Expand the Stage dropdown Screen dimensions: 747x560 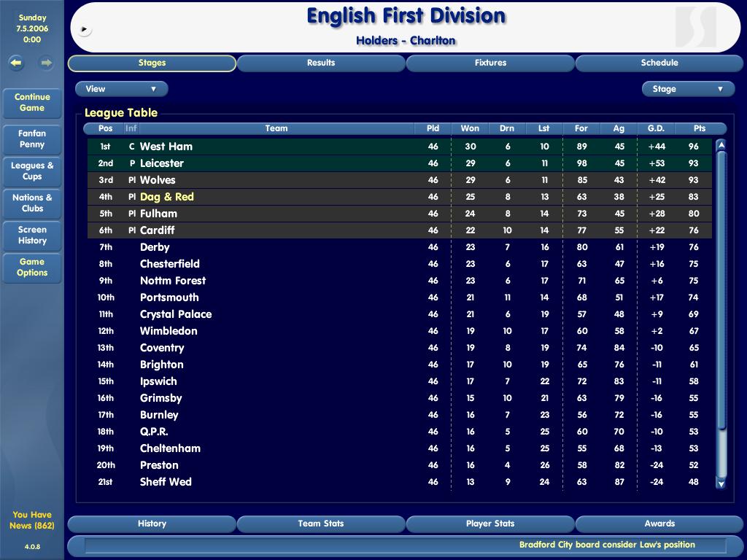[x=688, y=89]
